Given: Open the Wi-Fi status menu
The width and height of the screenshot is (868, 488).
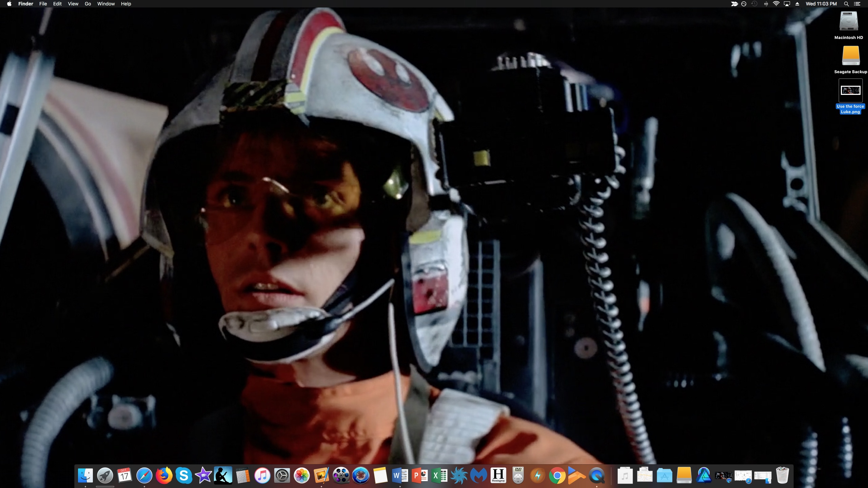Looking at the screenshot, I should [776, 4].
